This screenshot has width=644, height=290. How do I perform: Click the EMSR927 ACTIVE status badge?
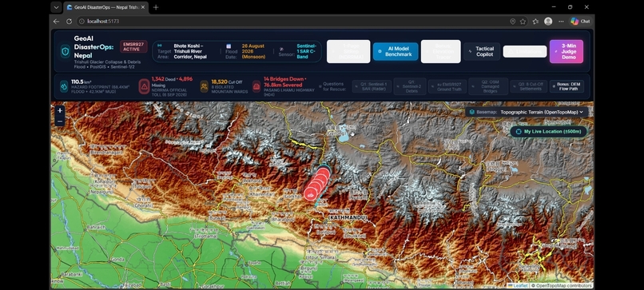[133, 46]
